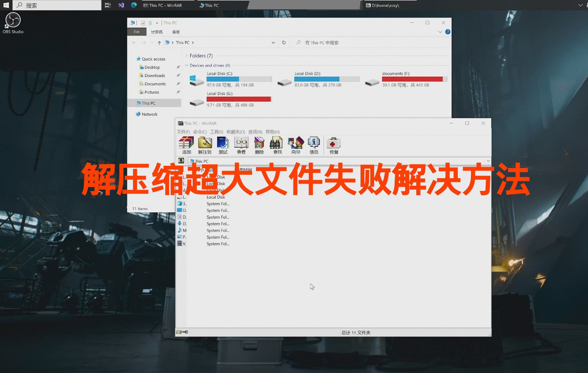Select This PC in the Explorer sidebar
Viewport: 588px width, 373px height.
point(154,103)
